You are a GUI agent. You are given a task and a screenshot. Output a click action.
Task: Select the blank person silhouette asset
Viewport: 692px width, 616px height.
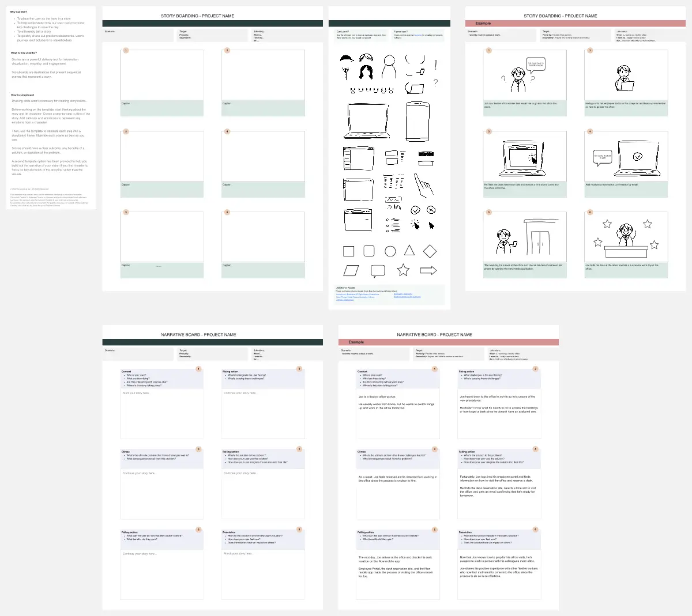pyautogui.click(x=390, y=67)
